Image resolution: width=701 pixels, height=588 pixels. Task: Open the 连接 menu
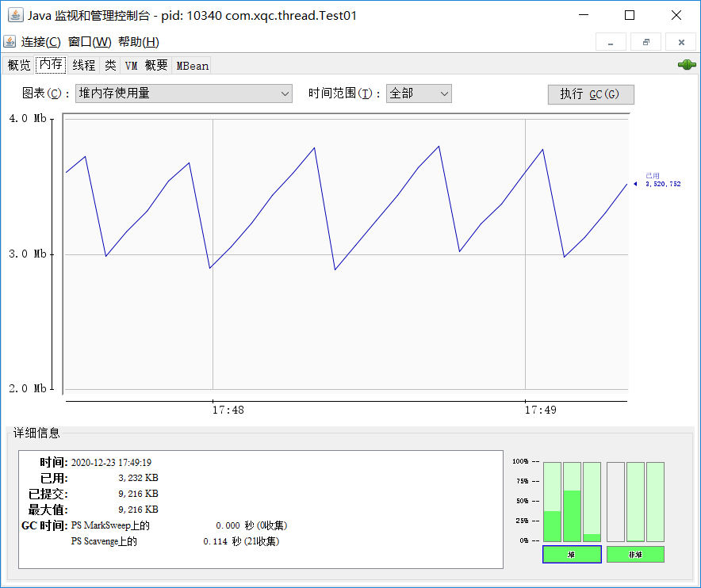point(40,42)
